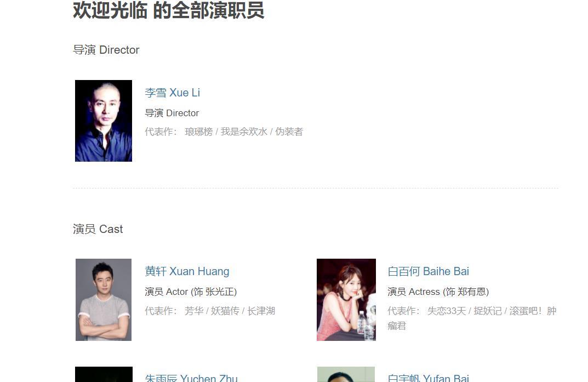Open the 琅琊榜 representative work link
Screen dimensions: 588x382
(199, 132)
